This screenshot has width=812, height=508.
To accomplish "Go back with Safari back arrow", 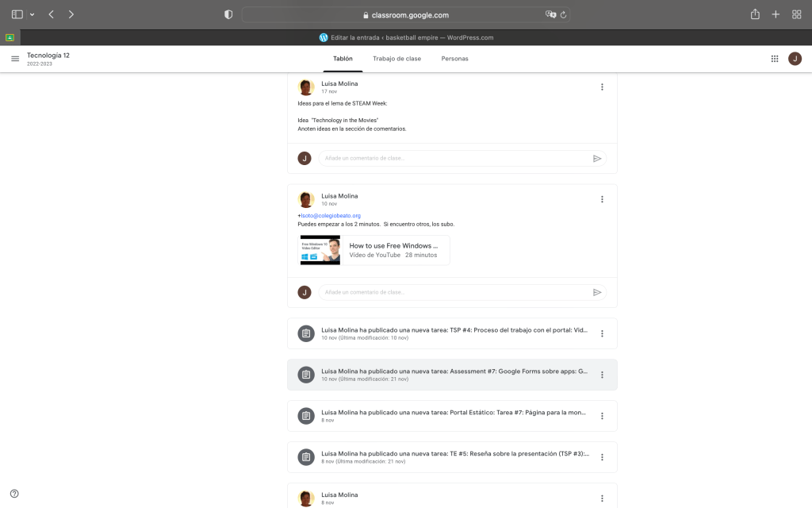I will 52,14.
